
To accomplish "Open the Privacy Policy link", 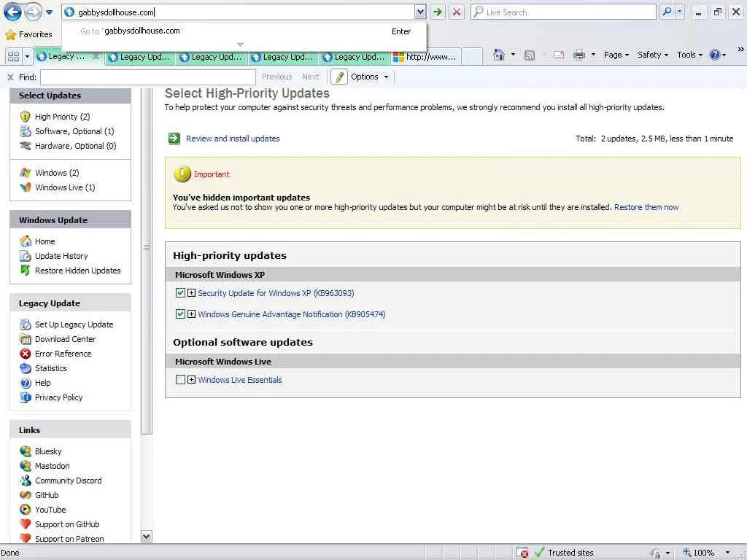I will point(58,397).
